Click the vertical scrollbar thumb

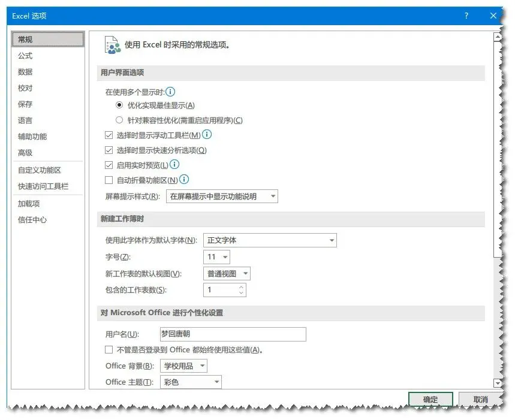pos(498,149)
